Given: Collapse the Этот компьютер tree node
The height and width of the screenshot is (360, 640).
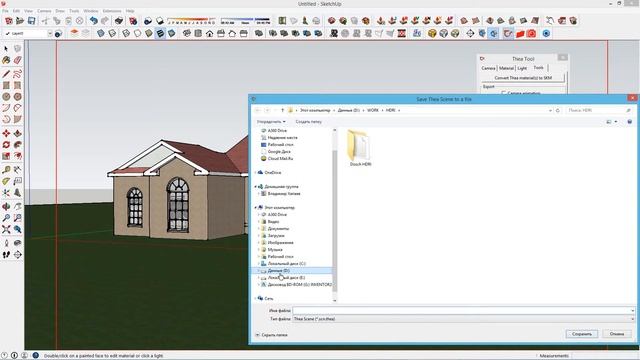Looking at the screenshot, I should tap(256, 207).
